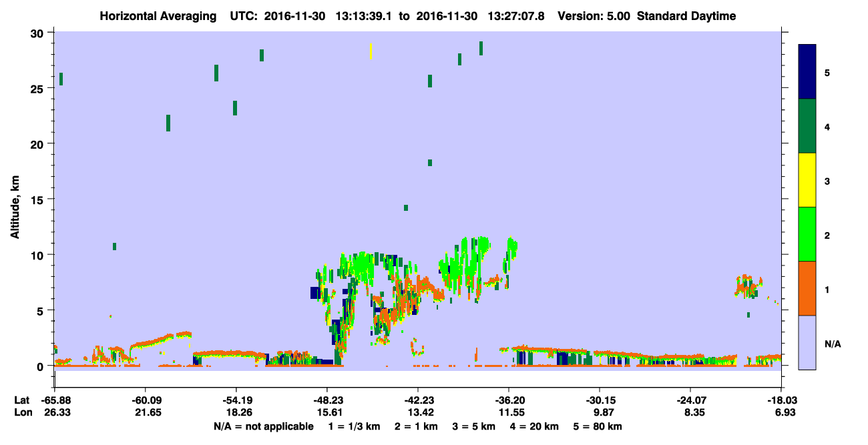This screenshot has height=445, width=868.
Task: Click the altitude tick label 20
Action: [x=39, y=143]
